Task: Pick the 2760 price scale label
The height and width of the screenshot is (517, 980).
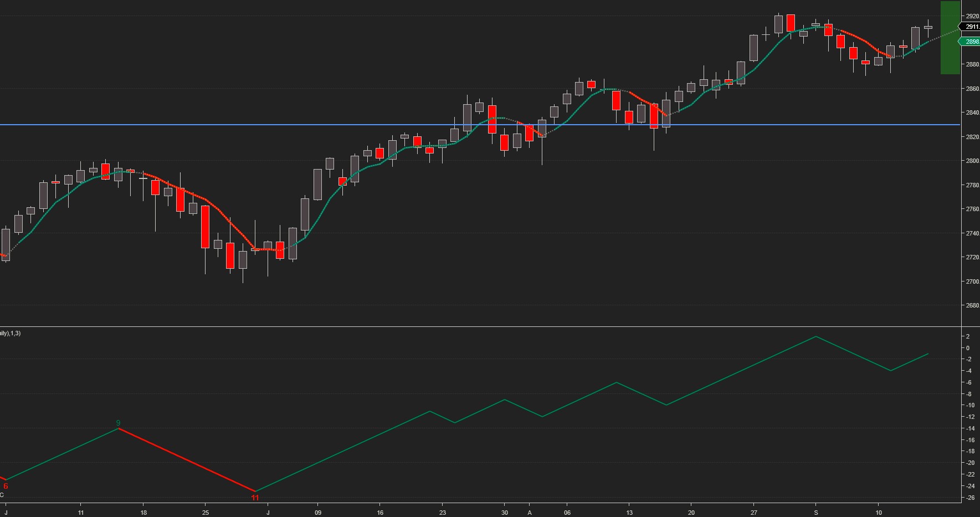Action: pyautogui.click(x=972, y=209)
